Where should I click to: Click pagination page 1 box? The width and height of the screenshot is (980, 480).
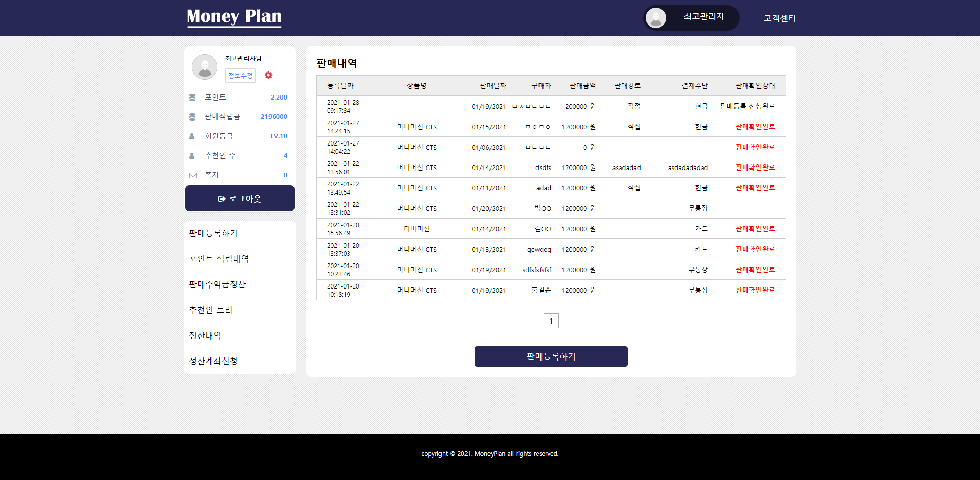pyautogui.click(x=551, y=321)
